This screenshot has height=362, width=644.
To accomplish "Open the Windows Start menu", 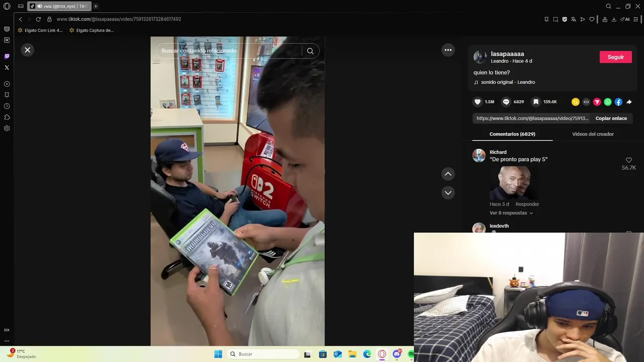I will pos(218,354).
